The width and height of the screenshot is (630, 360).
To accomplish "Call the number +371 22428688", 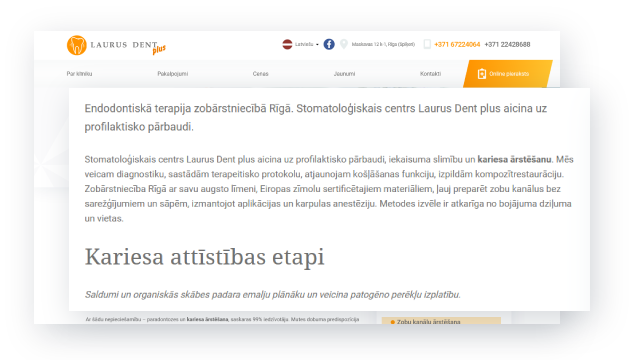I will [507, 44].
